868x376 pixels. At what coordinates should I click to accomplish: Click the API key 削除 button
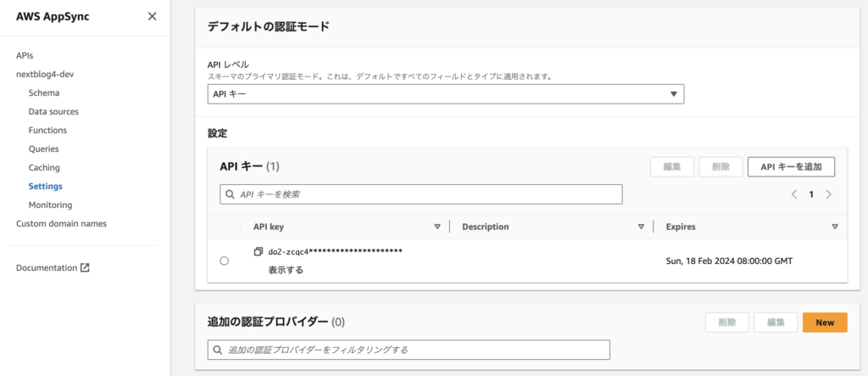[x=721, y=166]
